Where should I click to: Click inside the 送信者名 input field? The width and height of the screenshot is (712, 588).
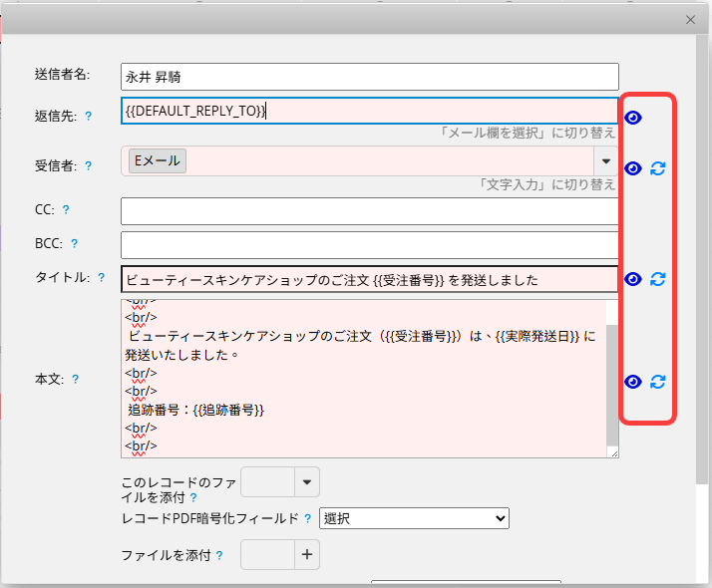coord(369,77)
